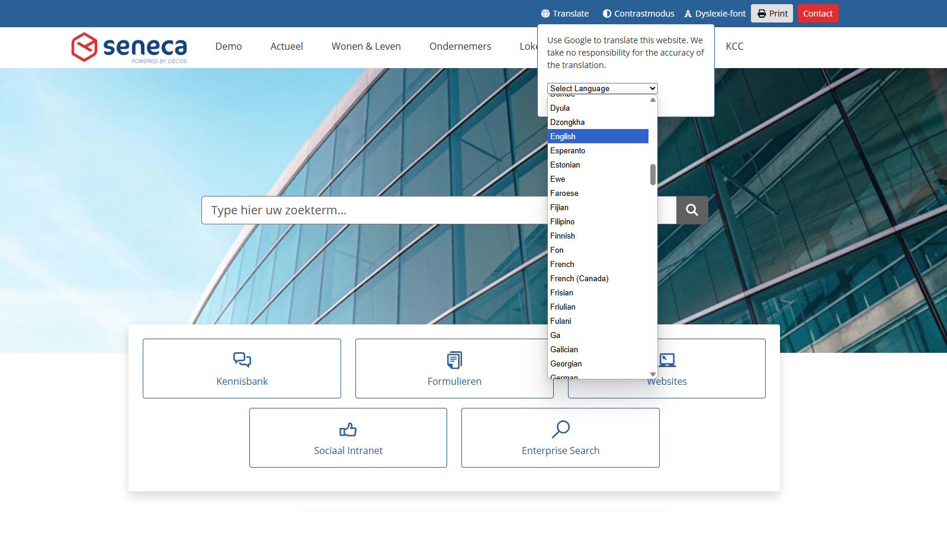Toggle Contrastmodus high-contrast mode

[638, 14]
